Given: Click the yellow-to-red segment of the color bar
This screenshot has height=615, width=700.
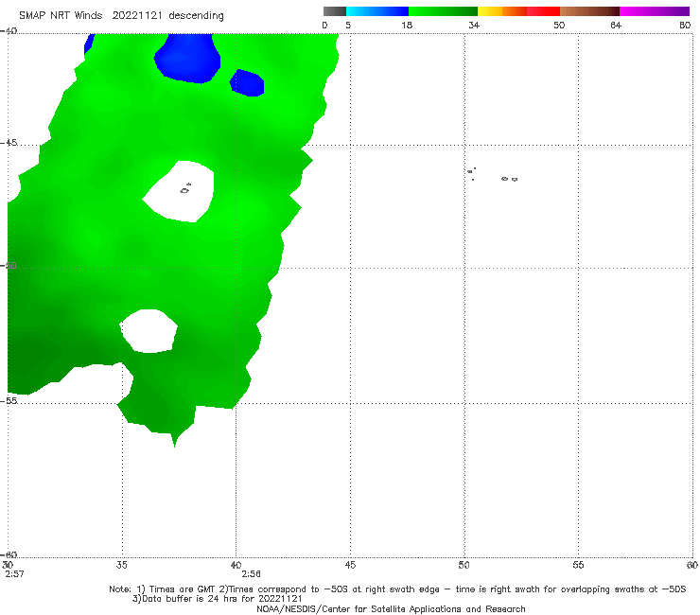Looking at the screenshot, I should pos(518,11).
